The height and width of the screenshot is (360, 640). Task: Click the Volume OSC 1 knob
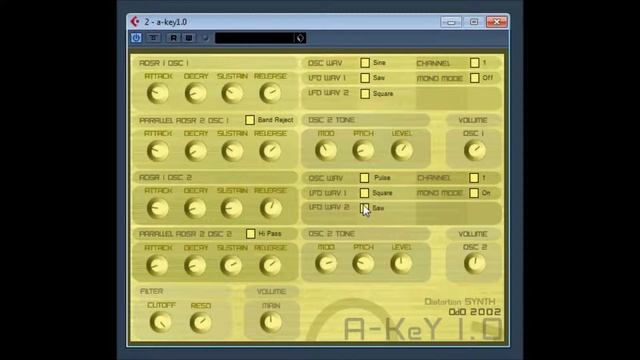click(x=475, y=151)
